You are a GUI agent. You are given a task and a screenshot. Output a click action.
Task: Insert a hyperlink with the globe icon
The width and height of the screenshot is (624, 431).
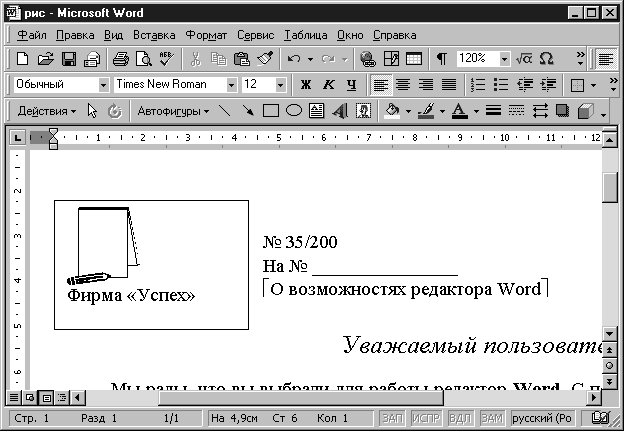point(367,59)
